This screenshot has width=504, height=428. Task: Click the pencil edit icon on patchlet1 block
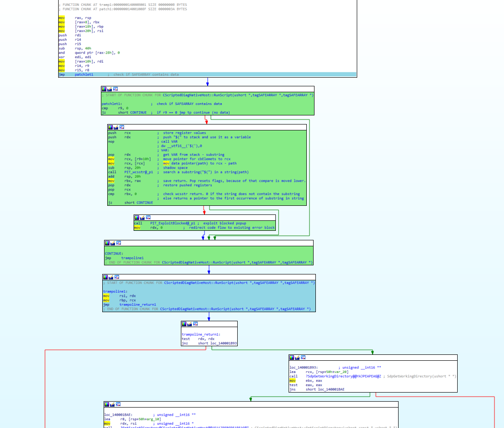[x=110, y=89]
